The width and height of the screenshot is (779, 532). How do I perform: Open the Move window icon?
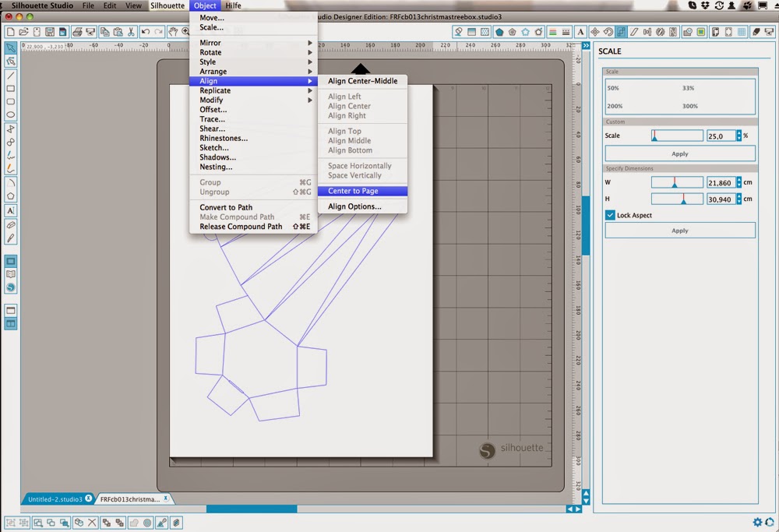(x=594, y=32)
